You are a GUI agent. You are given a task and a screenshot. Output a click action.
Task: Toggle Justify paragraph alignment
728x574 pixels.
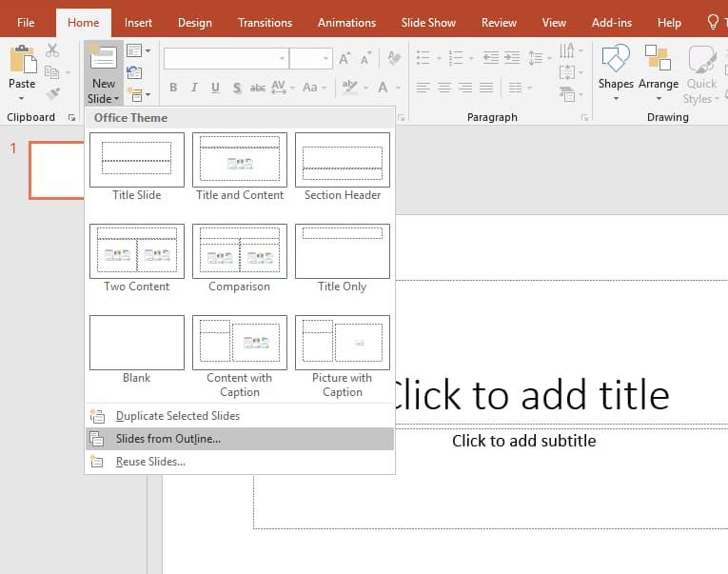click(x=486, y=88)
